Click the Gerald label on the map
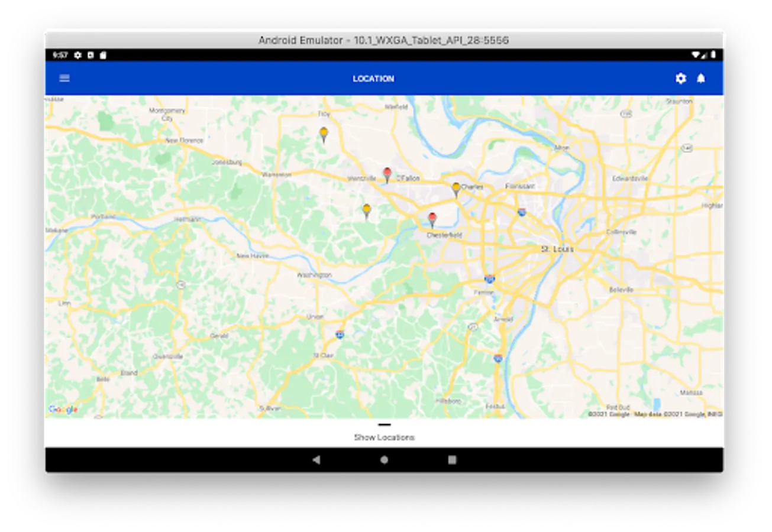Screen dimensions: 772x532 tap(219, 336)
